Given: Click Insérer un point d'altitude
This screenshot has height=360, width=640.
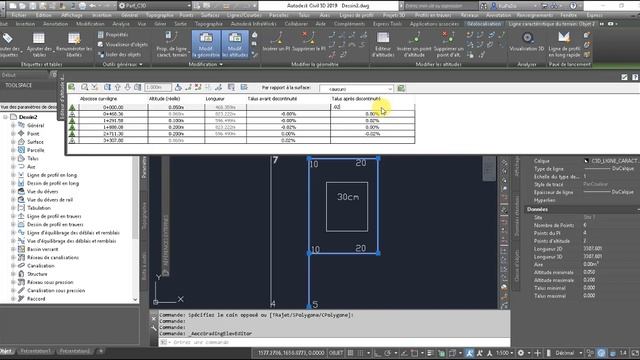Looking at the screenshot, I should coord(414,44).
